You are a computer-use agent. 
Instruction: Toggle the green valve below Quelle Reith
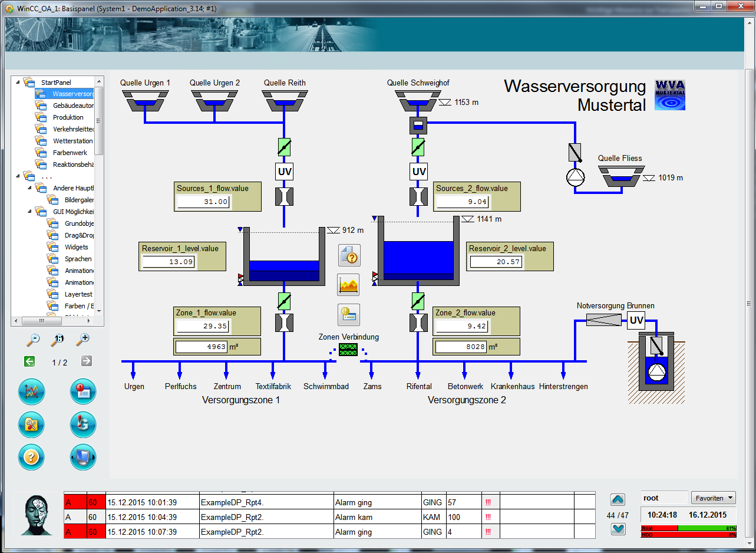pyautogui.click(x=285, y=147)
